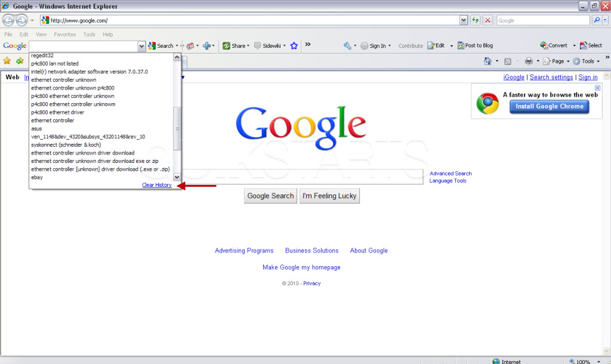This screenshot has height=364, width=611.
Task: Click the 100% zoom level control
Action: (x=584, y=361)
